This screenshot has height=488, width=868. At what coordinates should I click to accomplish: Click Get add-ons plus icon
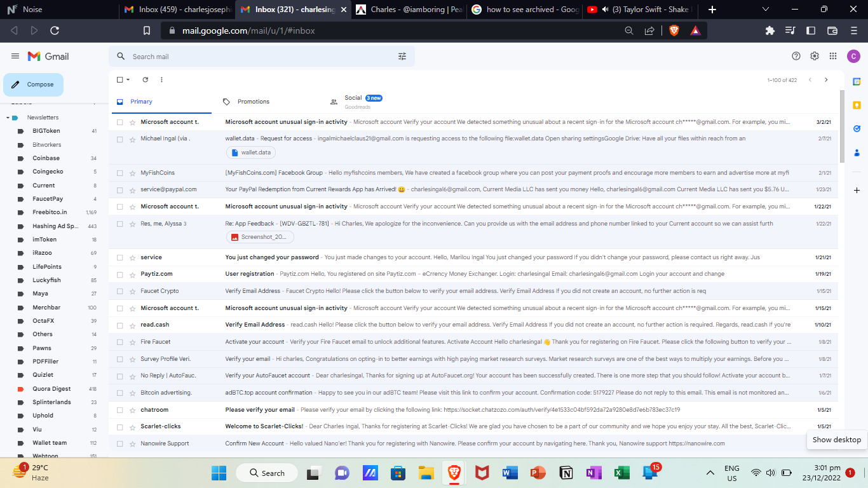pos(857,190)
